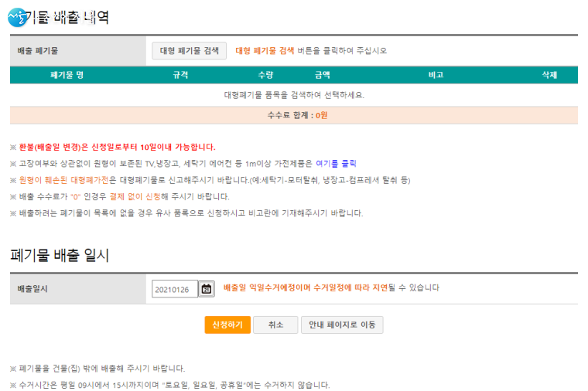Click the 배출일시 row label
588x391 pixels.
(x=34, y=288)
